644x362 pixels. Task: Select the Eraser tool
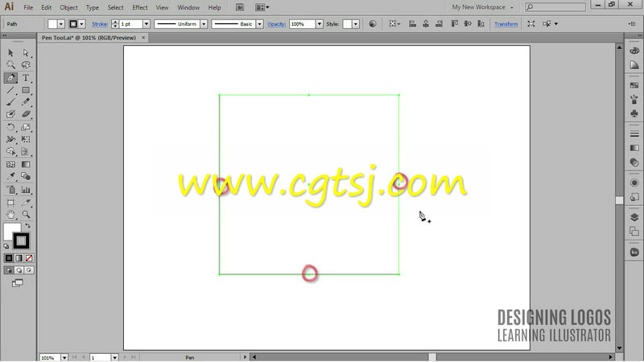(26, 114)
